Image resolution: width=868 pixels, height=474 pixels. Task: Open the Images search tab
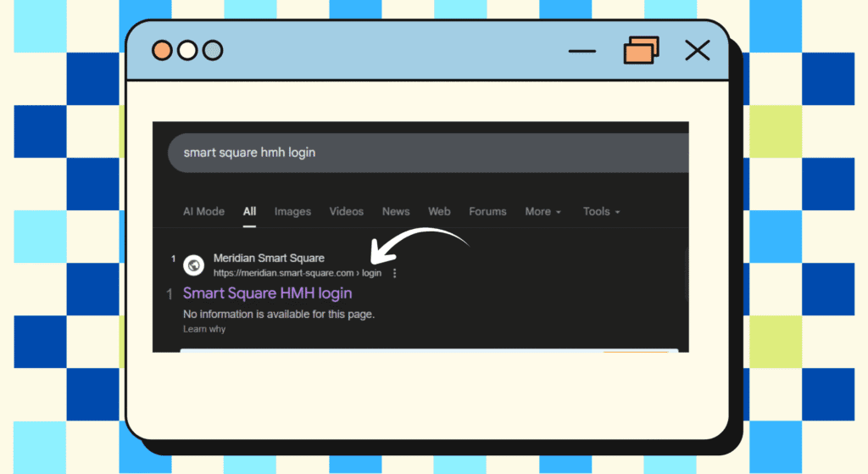point(292,211)
